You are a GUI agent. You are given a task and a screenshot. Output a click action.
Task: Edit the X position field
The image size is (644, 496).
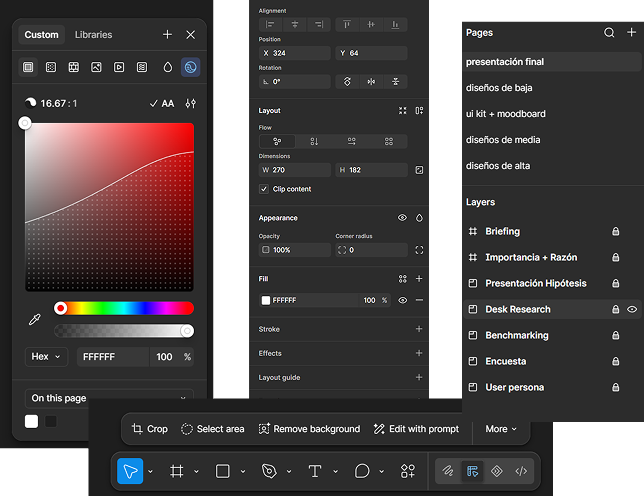294,53
